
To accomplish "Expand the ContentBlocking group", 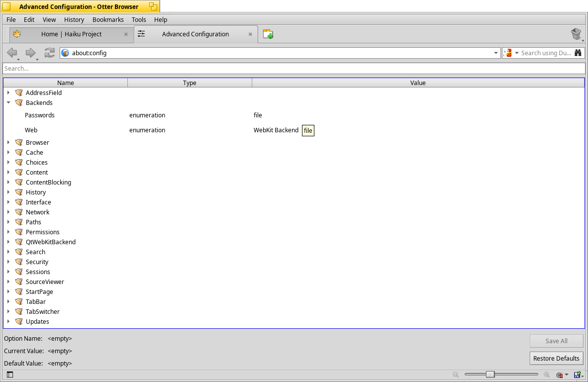I will point(8,182).
